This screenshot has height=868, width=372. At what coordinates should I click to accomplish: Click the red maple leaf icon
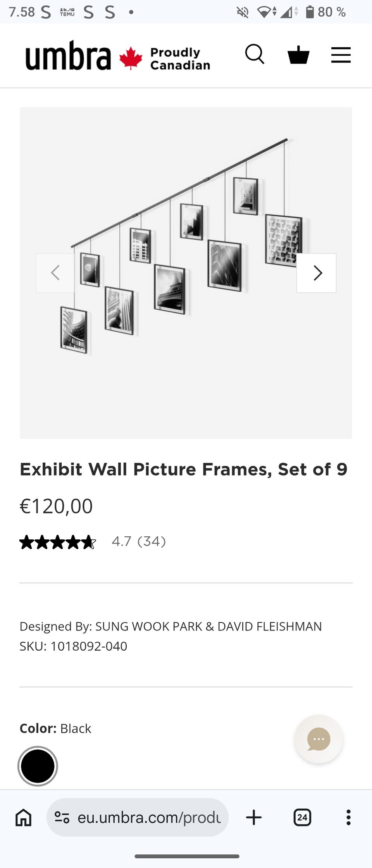click(131, 58)
